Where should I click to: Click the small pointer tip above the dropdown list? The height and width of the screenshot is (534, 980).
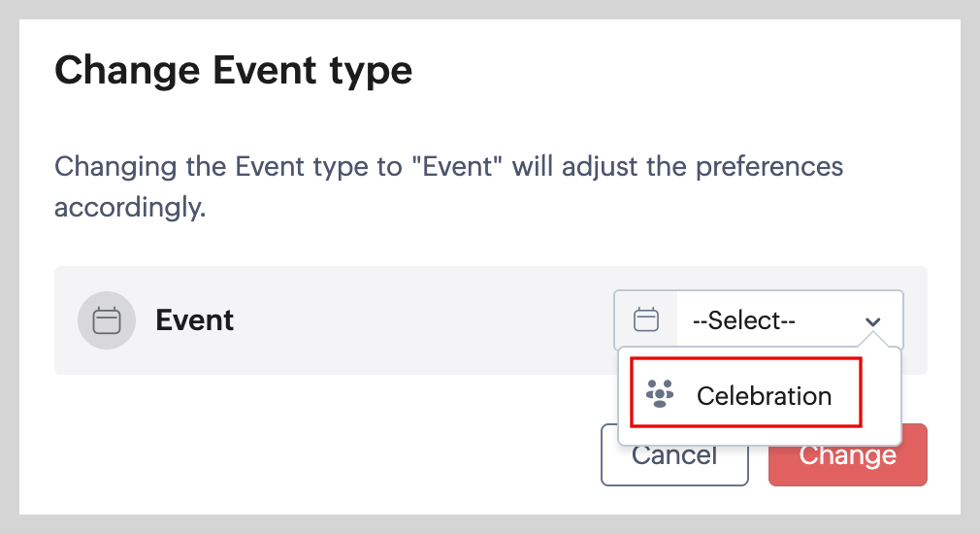(x=873, y=341)
